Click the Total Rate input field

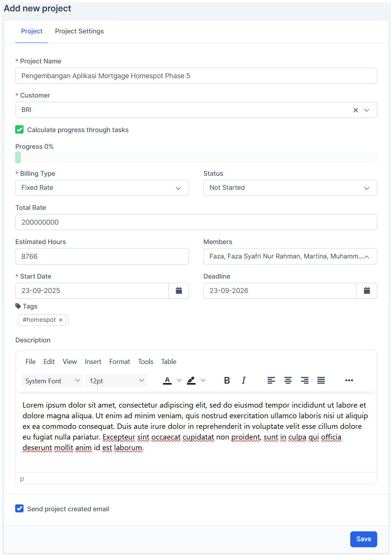(196, 222)
